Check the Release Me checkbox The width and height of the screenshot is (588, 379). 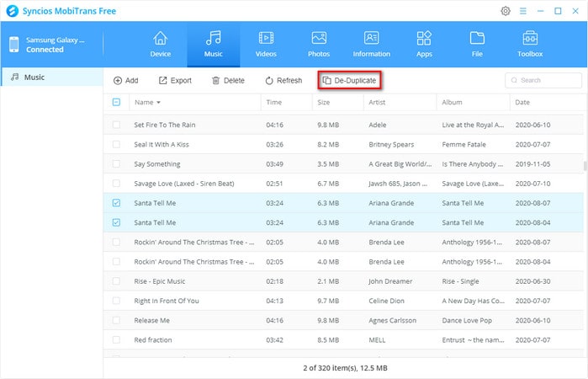coord(116,320)
